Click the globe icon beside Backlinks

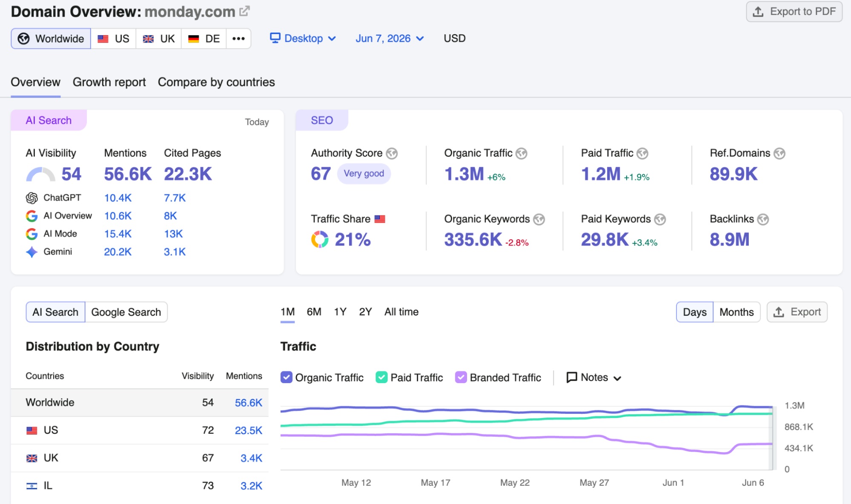click(763, 219)
